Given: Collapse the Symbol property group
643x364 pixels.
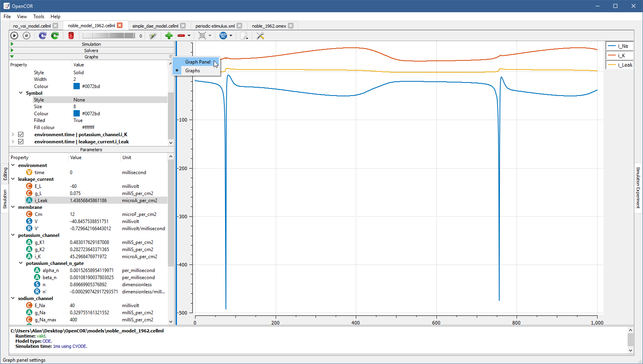Looking at the screenshot, I should pos(21,93).
